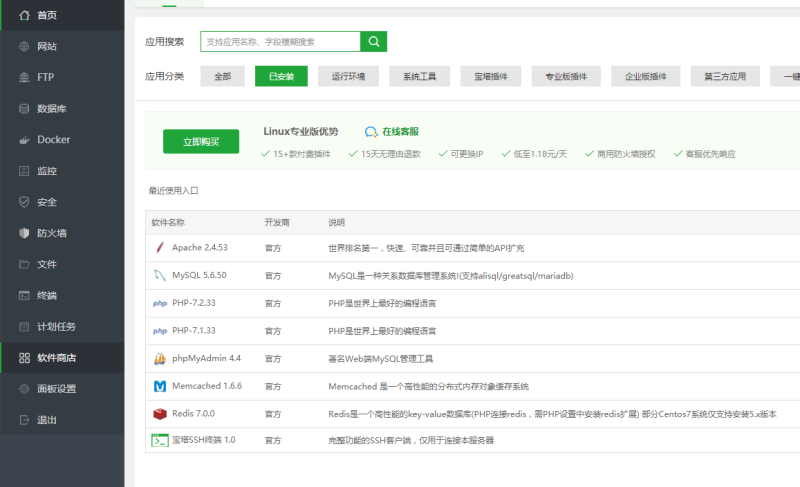
Task: Click the search magnifier button
Action: (x=373, y=41)
